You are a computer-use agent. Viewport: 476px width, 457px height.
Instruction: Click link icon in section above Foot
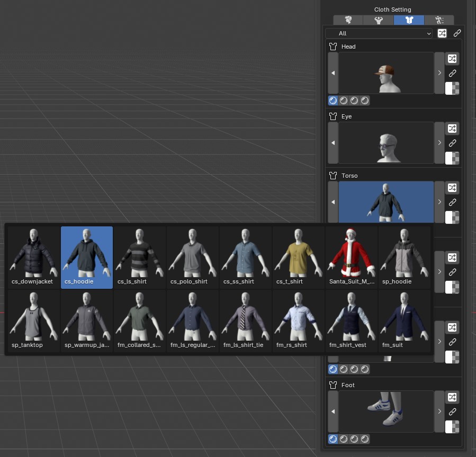[452, 342]
